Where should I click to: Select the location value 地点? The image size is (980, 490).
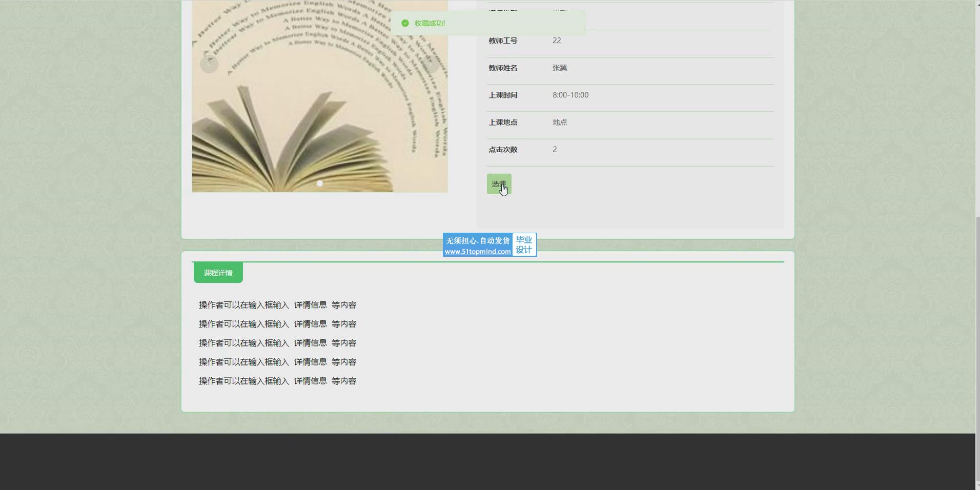[560, 122]
